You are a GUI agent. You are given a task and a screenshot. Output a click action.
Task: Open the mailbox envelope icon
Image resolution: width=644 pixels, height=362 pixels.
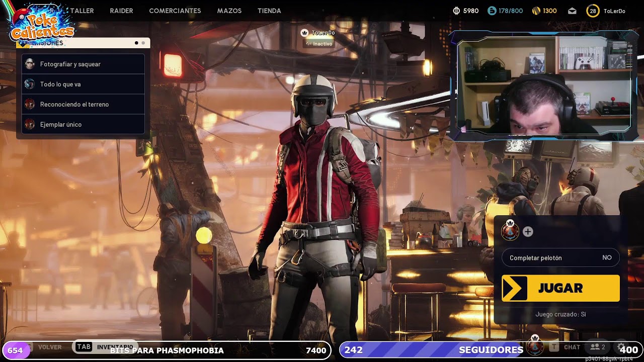tap(572, 11)
